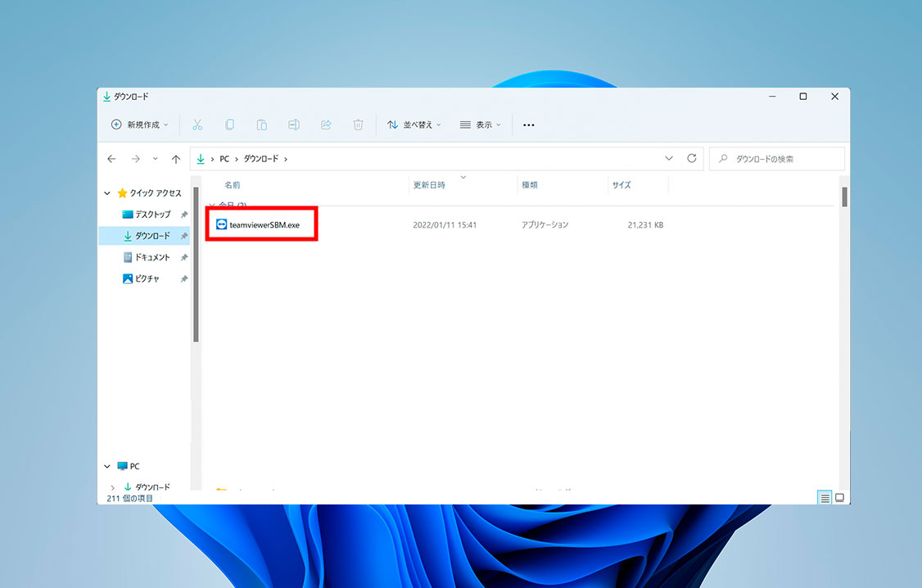Screen dimensions: 922x588
Task: Maximize the ダウンロード window
Action: click(802, 97)
